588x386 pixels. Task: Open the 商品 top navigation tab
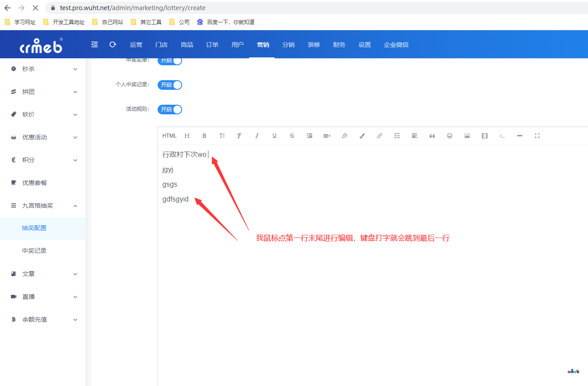pyautogui.click(x=187, y=45)
